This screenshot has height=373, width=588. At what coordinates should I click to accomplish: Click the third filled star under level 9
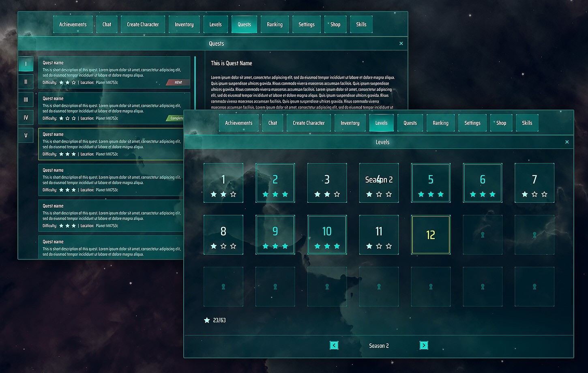(x=285, y=246)
